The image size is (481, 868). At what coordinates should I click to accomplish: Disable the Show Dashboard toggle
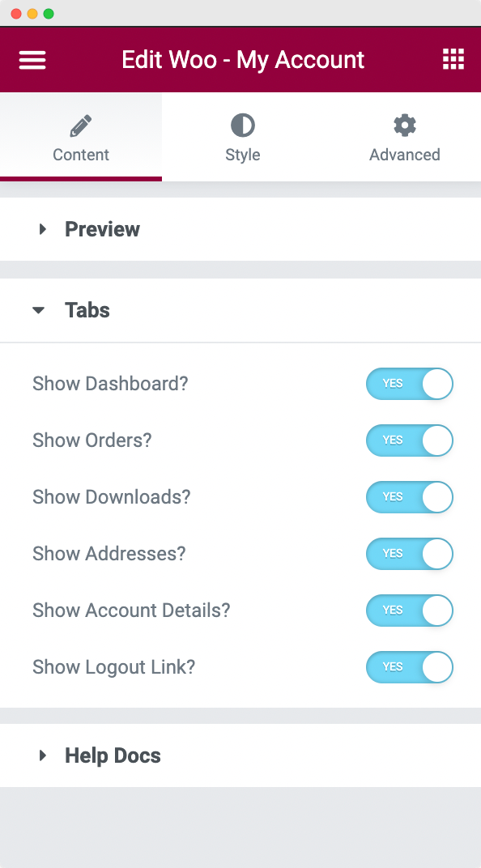pos(409,384)
